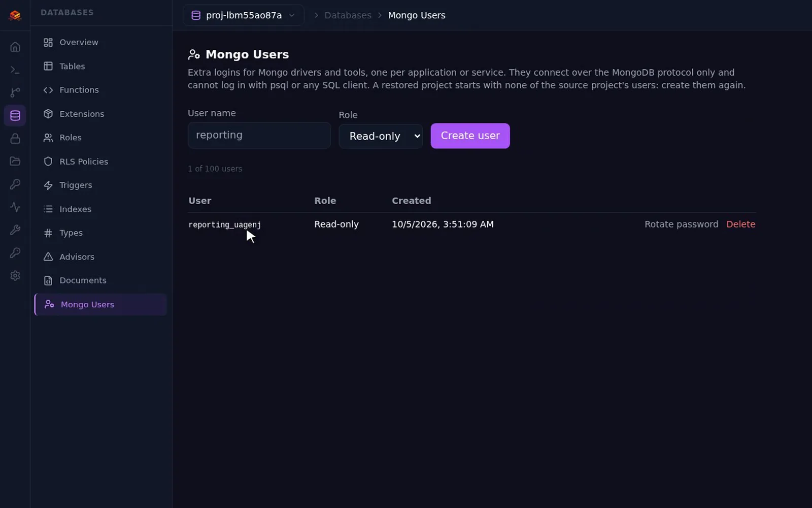Click the Mongo Users icon in sidebar
This screenshot has height=508, width=812.
pos(49,304)
